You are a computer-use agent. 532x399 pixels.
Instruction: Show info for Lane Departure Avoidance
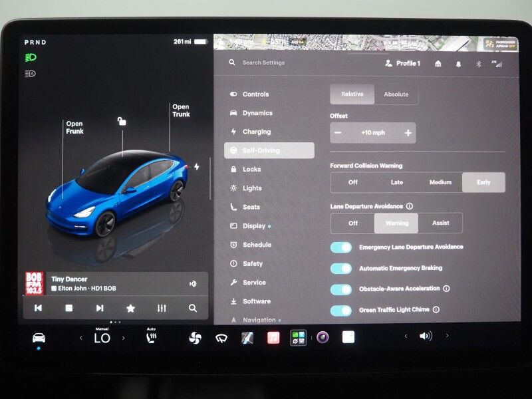pos(410,206)
